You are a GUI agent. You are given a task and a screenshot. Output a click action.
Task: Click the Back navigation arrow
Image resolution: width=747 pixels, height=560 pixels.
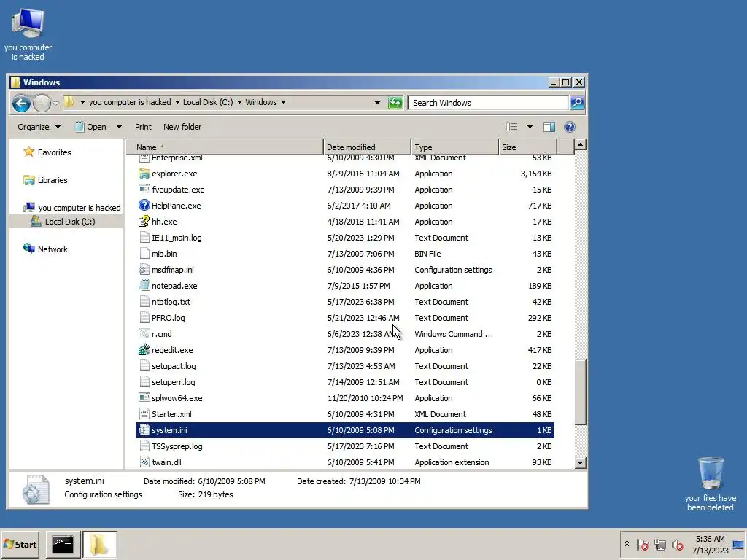point(21,103)
